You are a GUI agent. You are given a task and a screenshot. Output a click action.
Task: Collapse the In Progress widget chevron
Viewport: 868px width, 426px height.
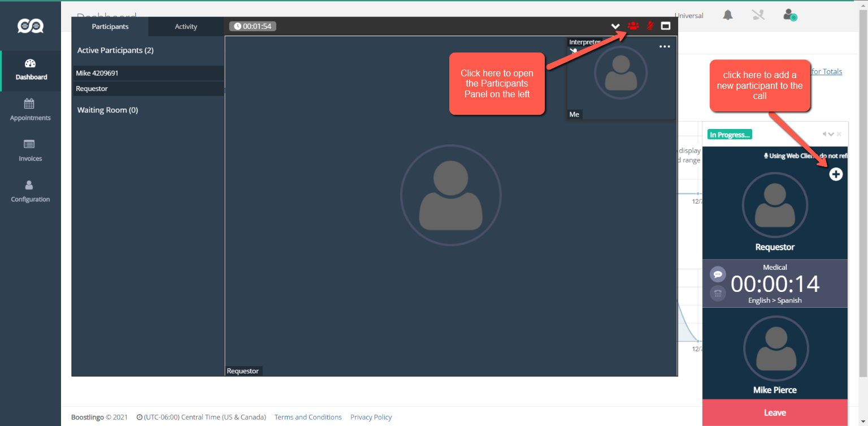(x=830, y=134)
